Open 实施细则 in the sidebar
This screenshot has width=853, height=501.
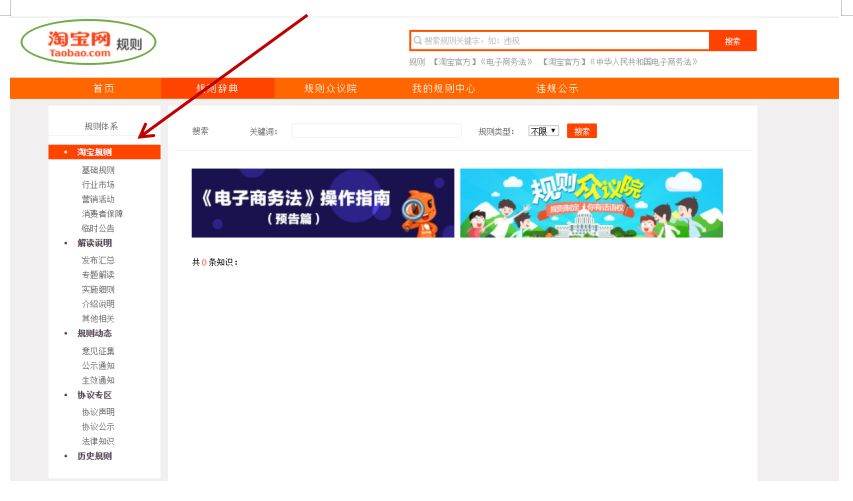[98, 289]
